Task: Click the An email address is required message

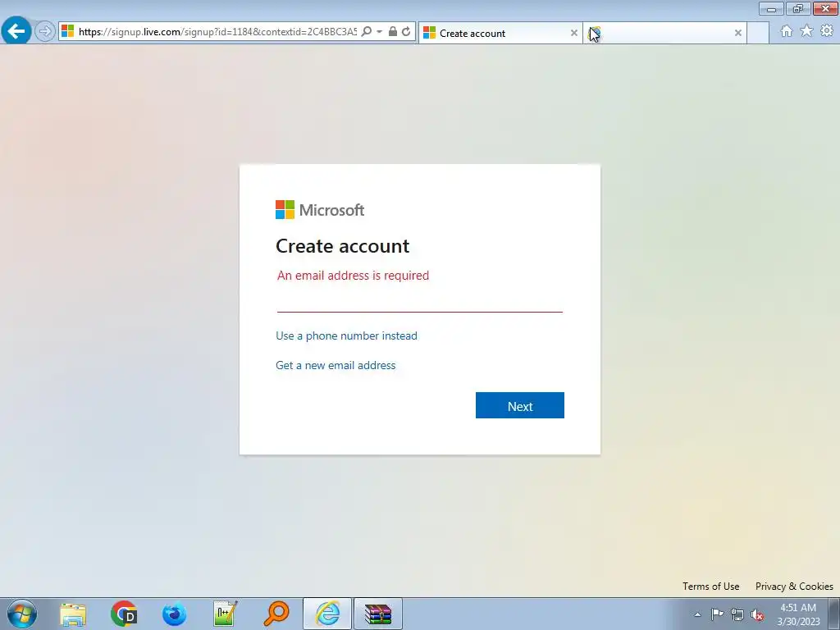Action: tap(353, 276)
